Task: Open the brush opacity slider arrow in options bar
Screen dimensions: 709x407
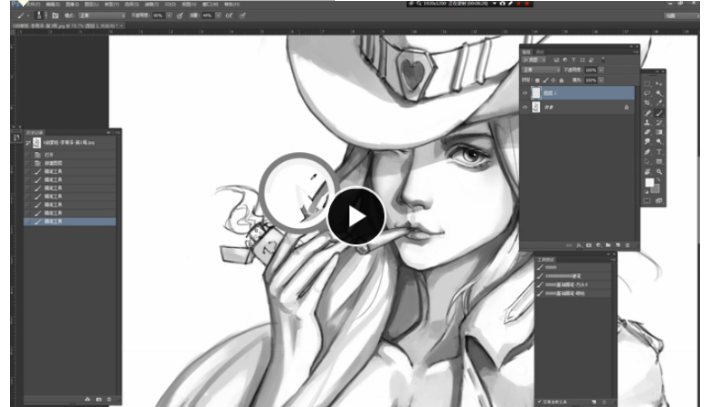Action: [169, 15]
